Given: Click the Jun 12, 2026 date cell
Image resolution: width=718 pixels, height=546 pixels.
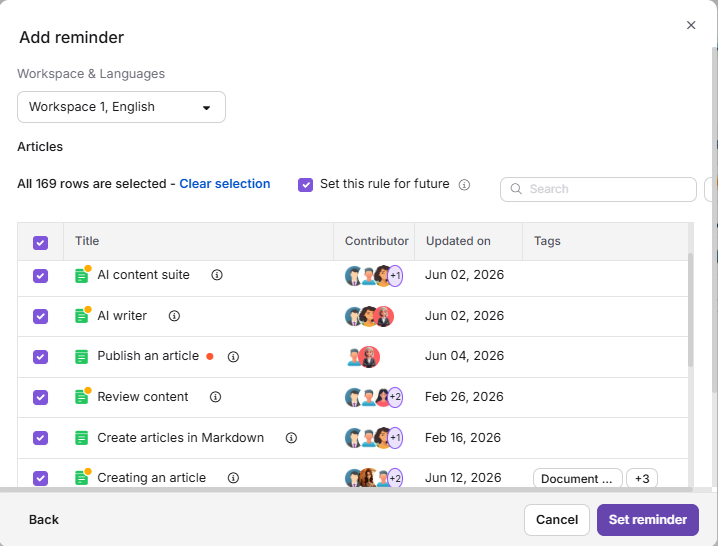Looking at the screenshot, I should (463, 478).
